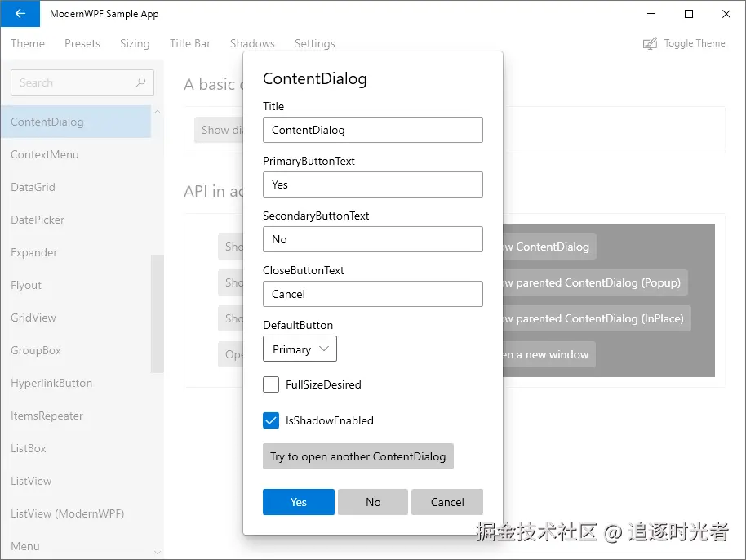Open the Settings menu

coord(314,43)
